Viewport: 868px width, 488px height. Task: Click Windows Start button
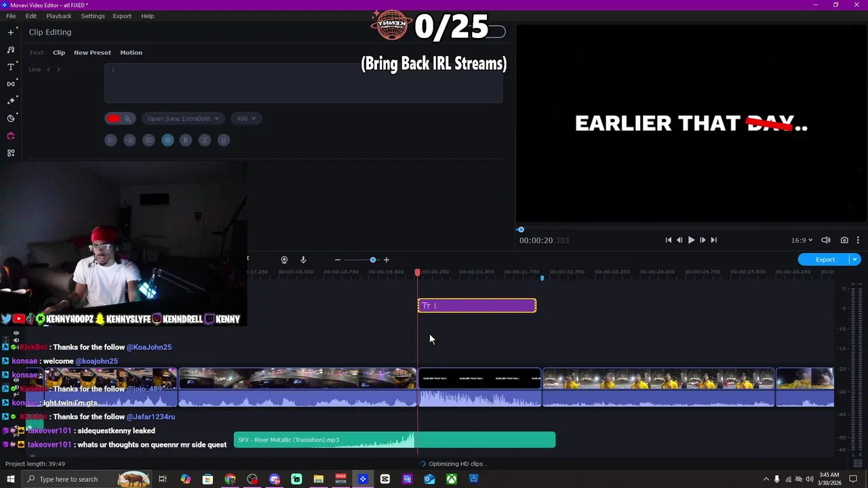coord(11,479)
